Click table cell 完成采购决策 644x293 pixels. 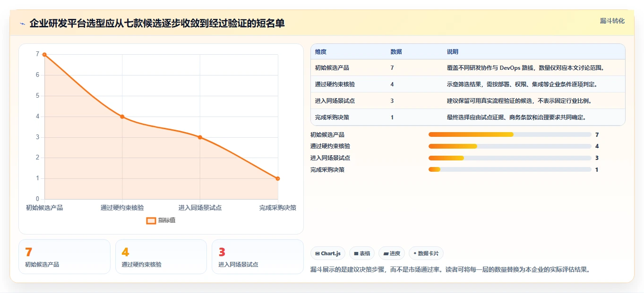(x=332, y=117)
